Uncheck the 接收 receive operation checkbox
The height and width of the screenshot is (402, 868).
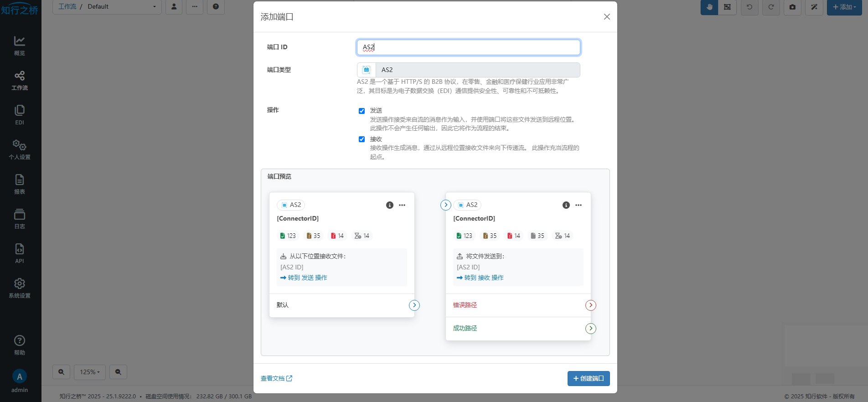(x=362, y=139)
